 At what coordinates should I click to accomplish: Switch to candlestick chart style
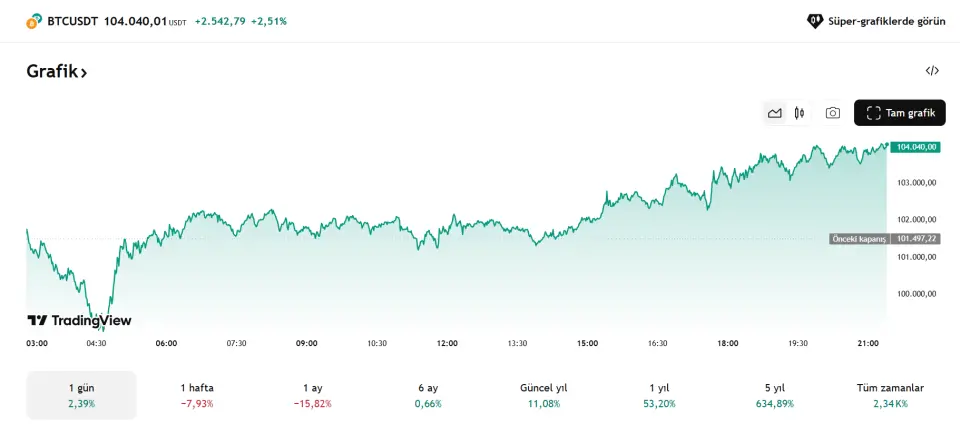pos(799,113)
